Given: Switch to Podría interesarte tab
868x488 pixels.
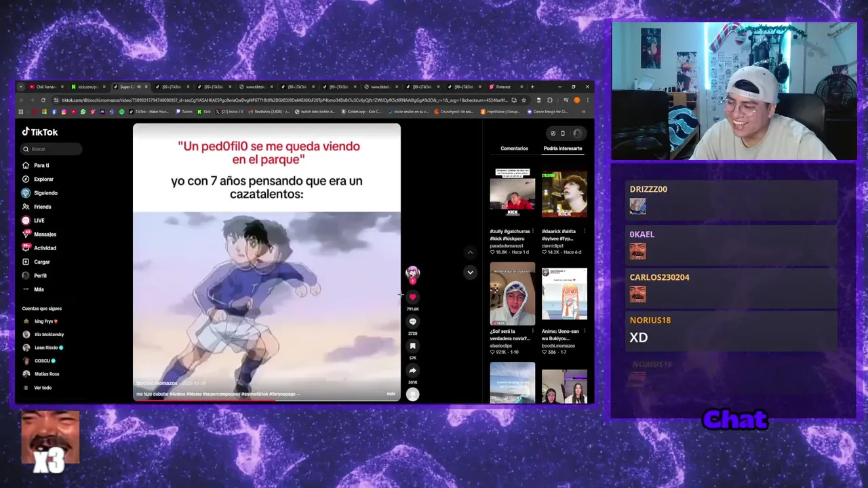Looking at the screenshot, I should pyautogui.click(x=563, y=148).
